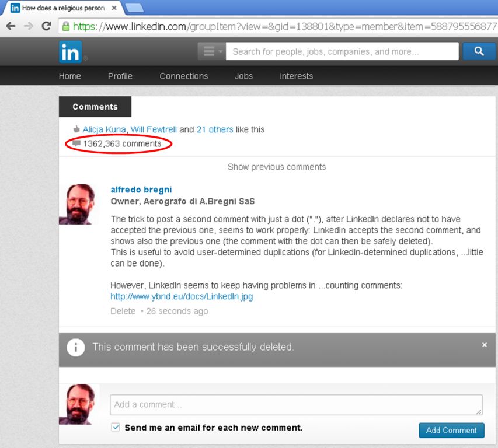This screenshot has height=448, width=498.
Task: Click the browser back arrow
Action: coord(11,26)
